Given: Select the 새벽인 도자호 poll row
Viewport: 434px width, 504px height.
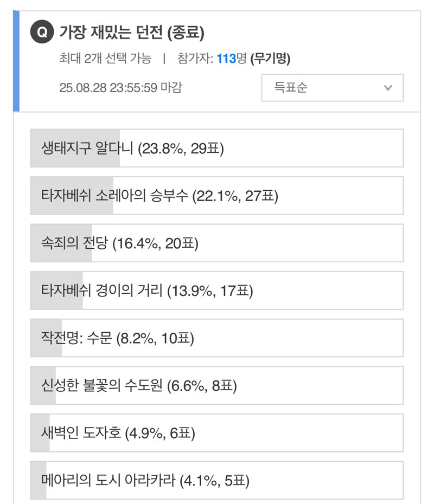Looking at the screenshot, I should click(217, 433).
